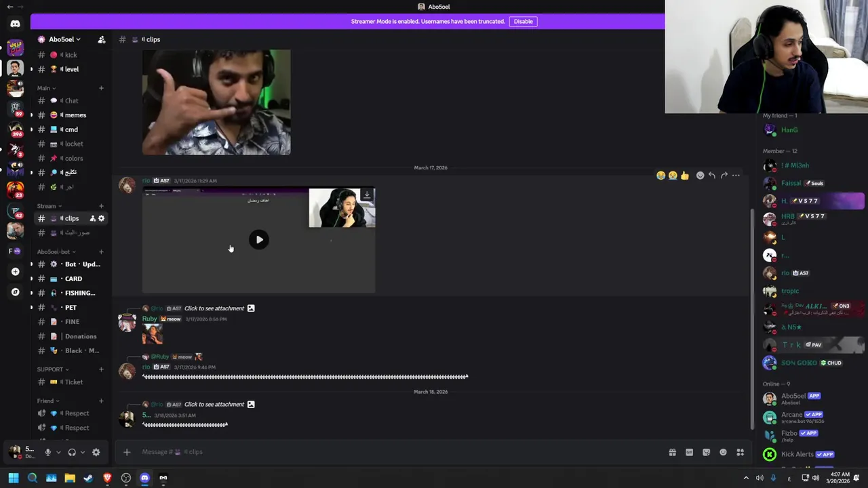Add the joy emoji reaction

click(660, 176)
